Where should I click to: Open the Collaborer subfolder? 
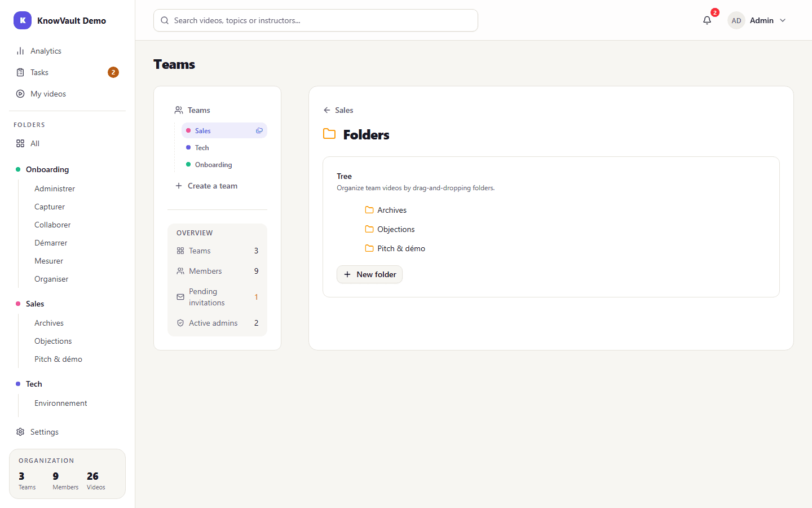pyautogui.click(x=52, y=225)
